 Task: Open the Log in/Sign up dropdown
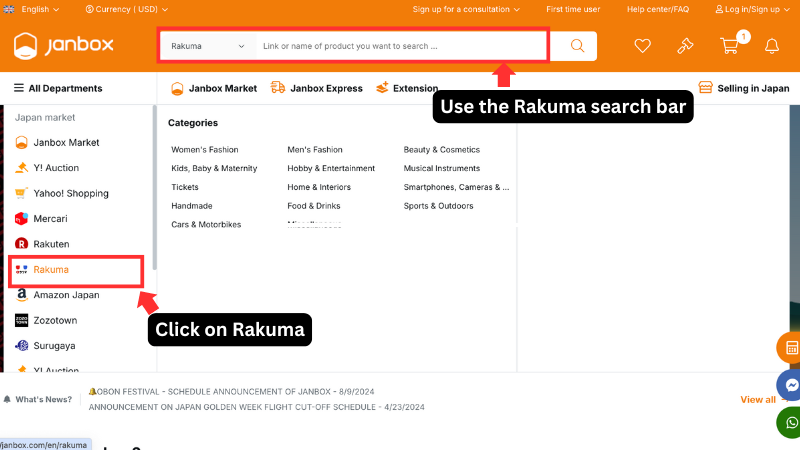(753, 9)
